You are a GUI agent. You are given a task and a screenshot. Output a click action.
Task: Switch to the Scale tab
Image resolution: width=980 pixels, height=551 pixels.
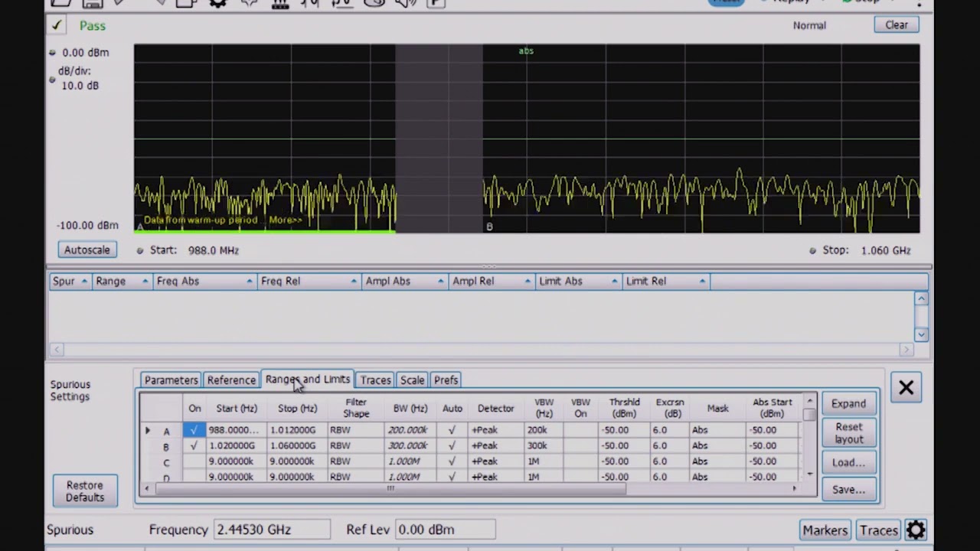(412, 380)
